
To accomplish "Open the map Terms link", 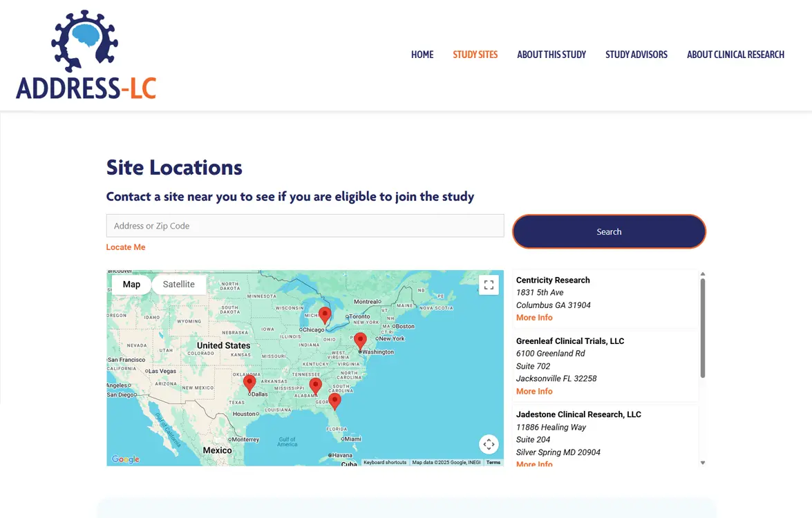I will coord(493,463).
